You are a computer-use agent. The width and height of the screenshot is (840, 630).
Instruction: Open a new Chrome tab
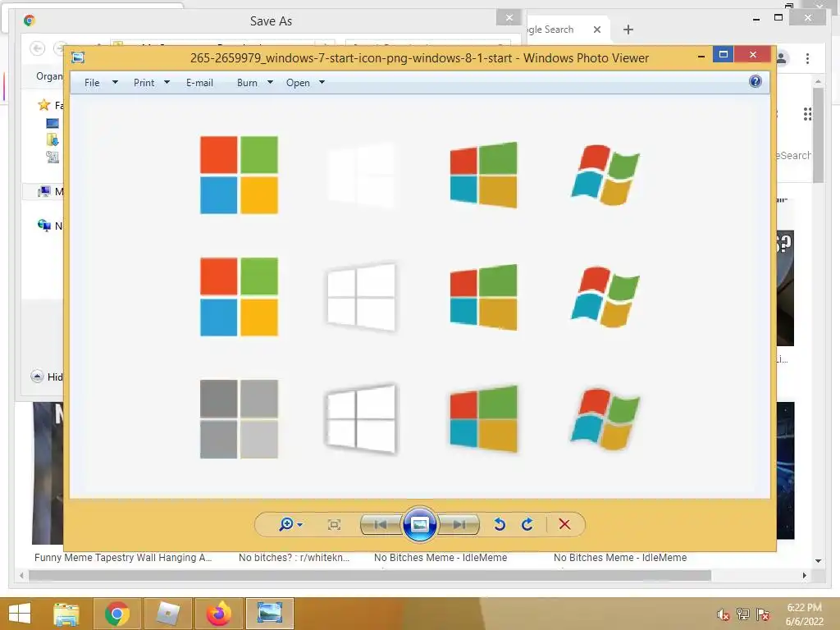point(628,30)
